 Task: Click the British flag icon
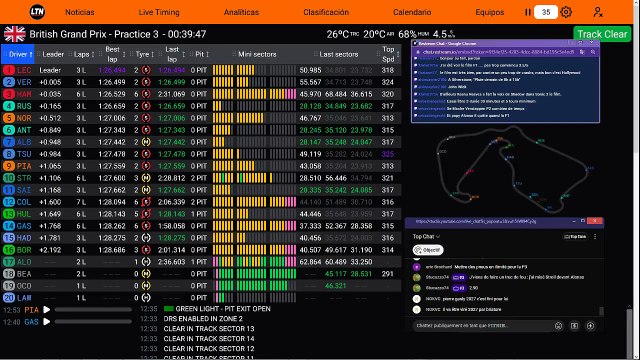click(x=15, y=34)
